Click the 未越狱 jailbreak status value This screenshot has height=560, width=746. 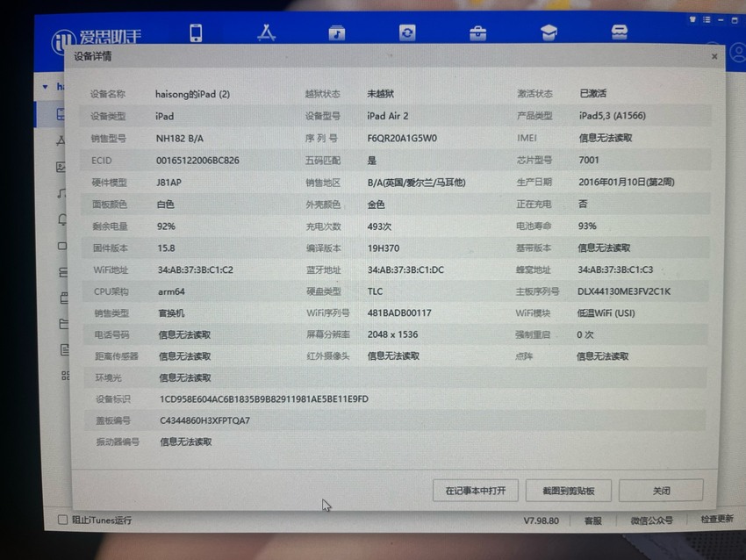pos(381,94)
